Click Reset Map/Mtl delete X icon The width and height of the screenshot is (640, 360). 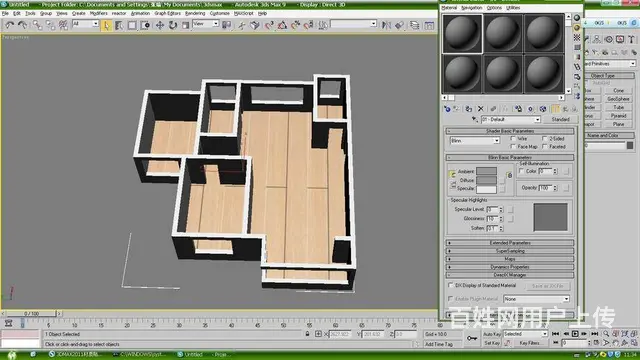[480, 109]
